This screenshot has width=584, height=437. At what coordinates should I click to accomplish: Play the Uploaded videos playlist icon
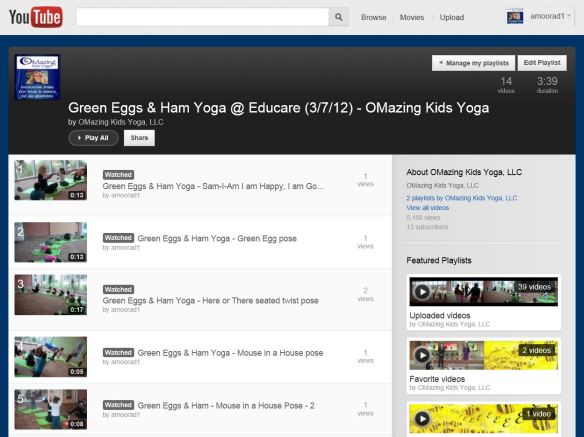pyautogui.click(x=422, y=292)
